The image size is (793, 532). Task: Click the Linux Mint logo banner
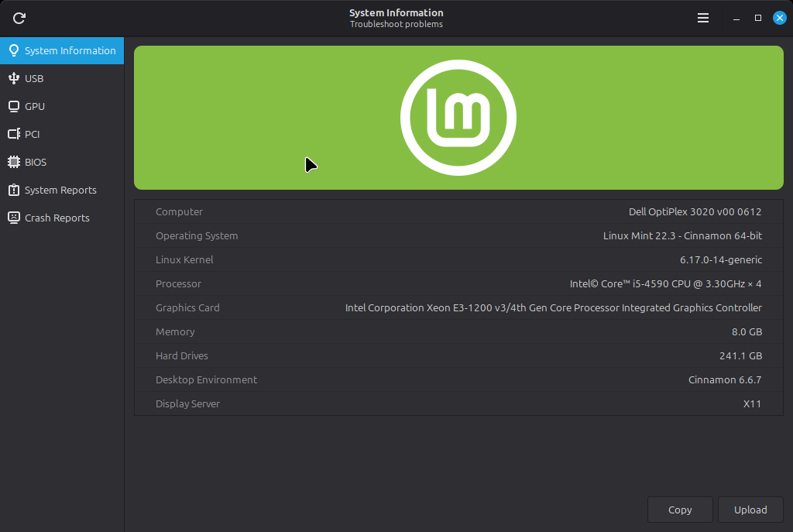(x=458, y=118)
